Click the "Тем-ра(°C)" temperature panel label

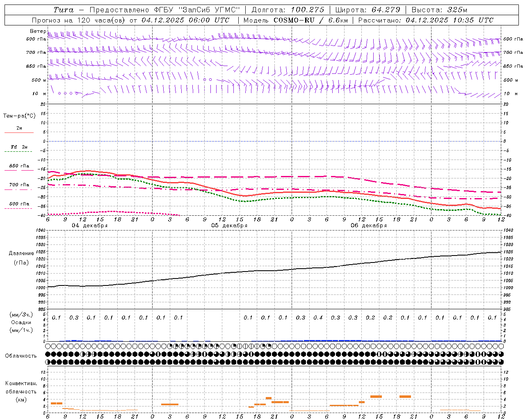click(x=19, y=116)
